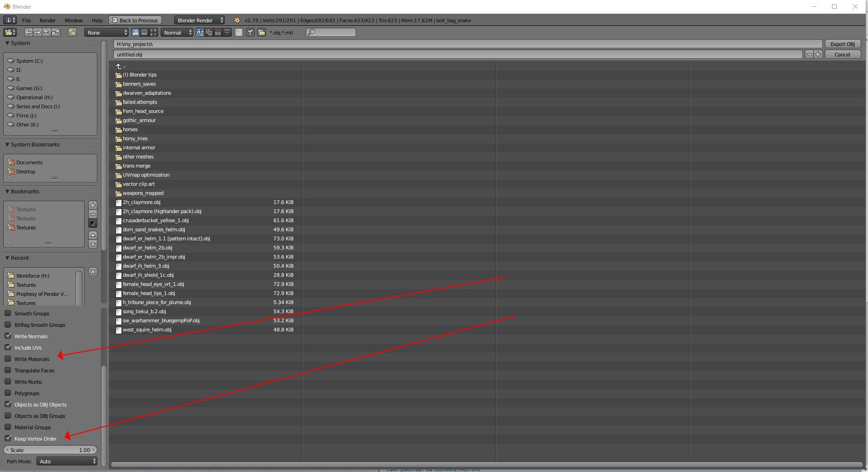This screenshot has width=868, height=472.
Task: Click the H:\my_projects\ directory path field
Action: [x=468, y=44]
